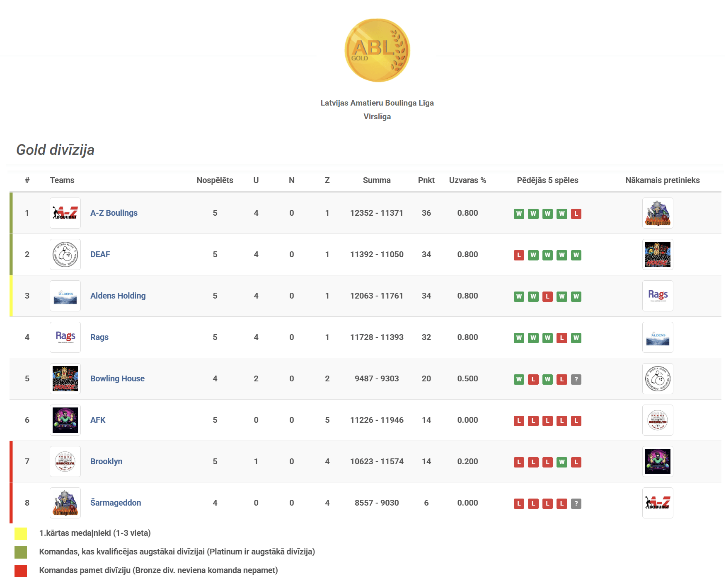Screen dimensions: 726x588
Task: Visit the Šarmageddon team link
Action: click(x=116, y=503)
